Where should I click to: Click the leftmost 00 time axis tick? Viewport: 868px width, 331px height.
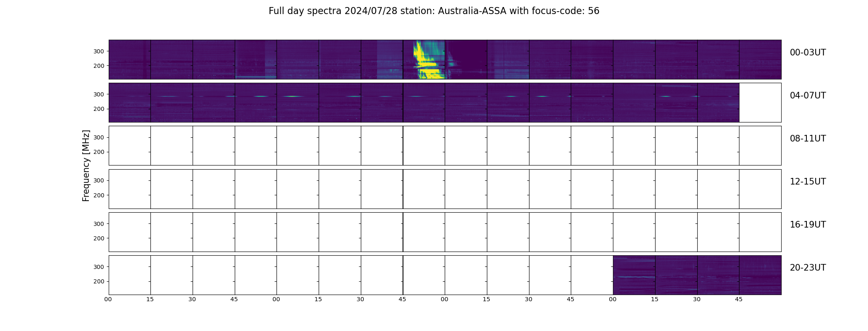[x=108, y=299]
